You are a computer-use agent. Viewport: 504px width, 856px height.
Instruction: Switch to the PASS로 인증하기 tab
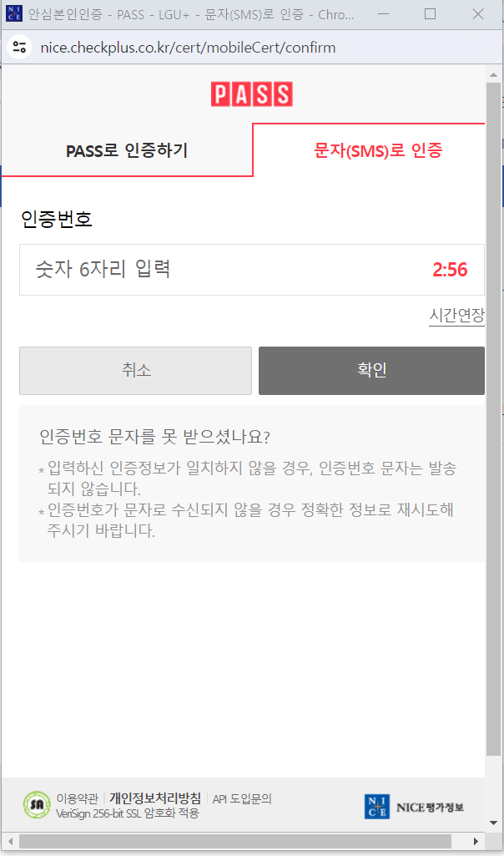tap(127, 150)
